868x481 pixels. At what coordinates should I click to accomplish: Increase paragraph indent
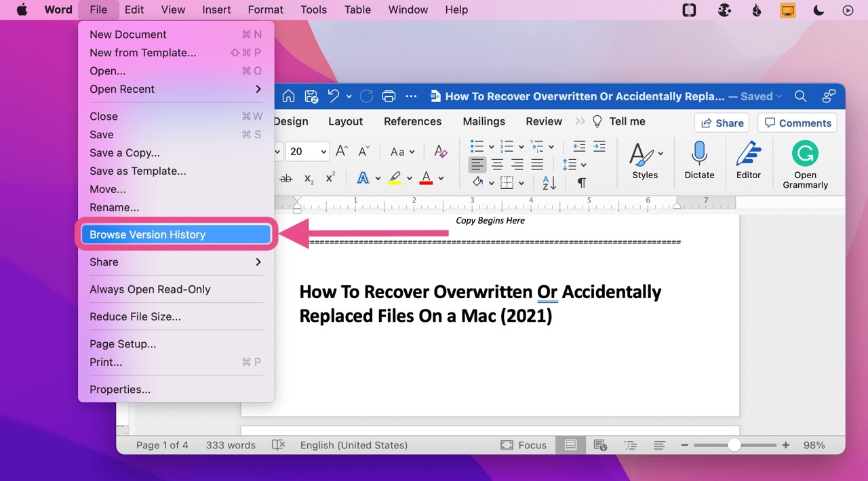coord(599,146)
